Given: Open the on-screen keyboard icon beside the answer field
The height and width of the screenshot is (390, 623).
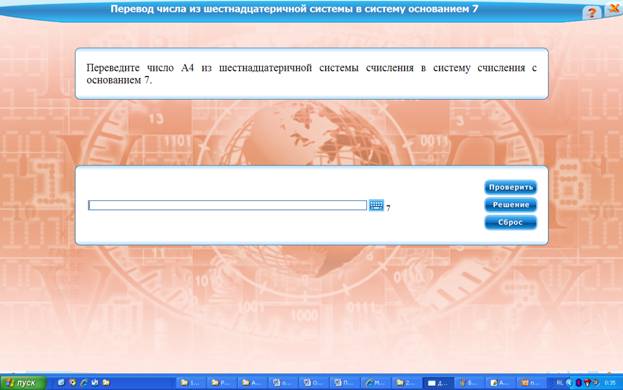Looking at the screenshot, I should click(376, 205).
